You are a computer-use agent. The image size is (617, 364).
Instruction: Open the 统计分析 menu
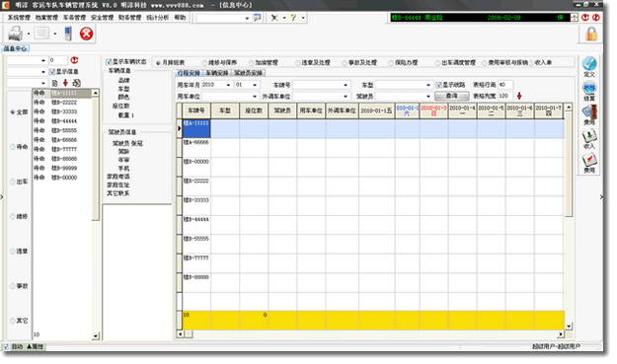point(157,18)
